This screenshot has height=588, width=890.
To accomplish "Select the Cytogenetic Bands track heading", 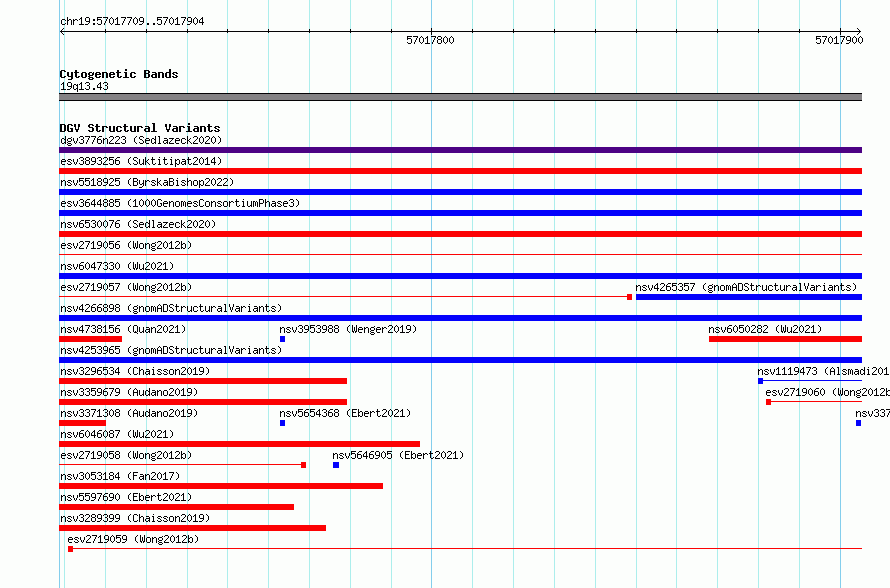I will pyautogui.click(x=119, y=74).
